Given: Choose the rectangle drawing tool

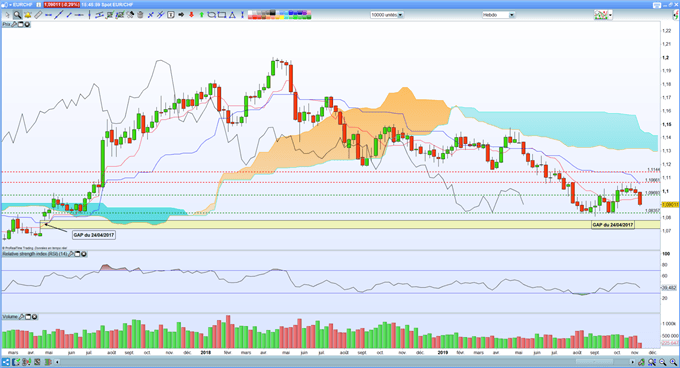Looking at the screenshot, I should click(x=222, y=15).
